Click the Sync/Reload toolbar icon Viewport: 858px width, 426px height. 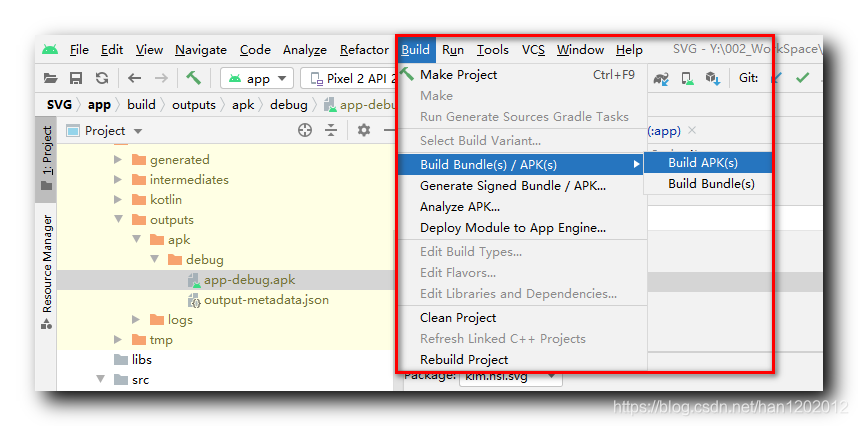102,78
